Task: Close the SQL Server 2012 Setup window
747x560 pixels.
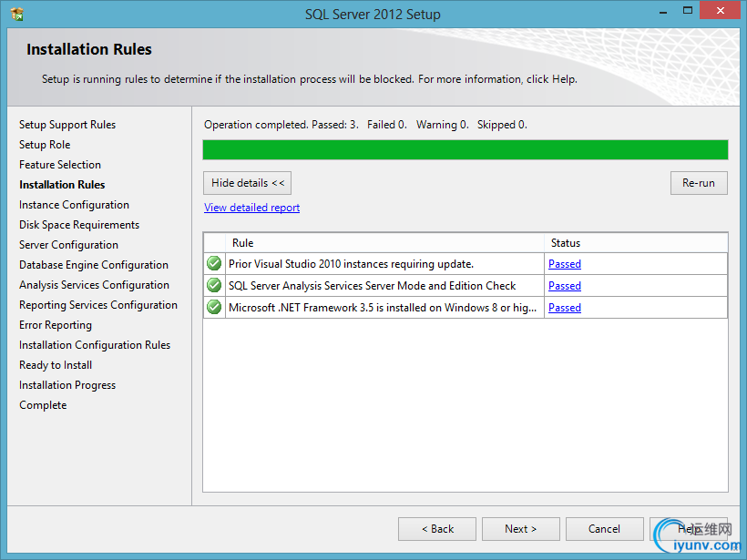Action: [720, 11]
